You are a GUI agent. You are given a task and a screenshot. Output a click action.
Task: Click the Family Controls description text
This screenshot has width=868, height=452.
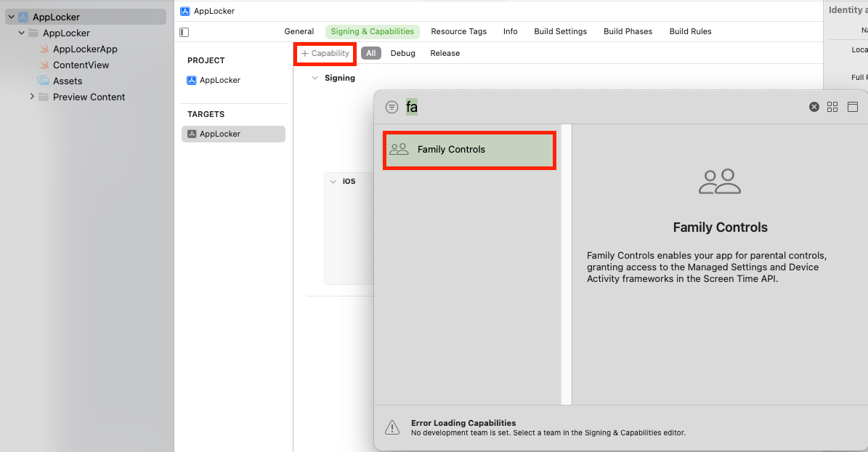pos(706,267)
